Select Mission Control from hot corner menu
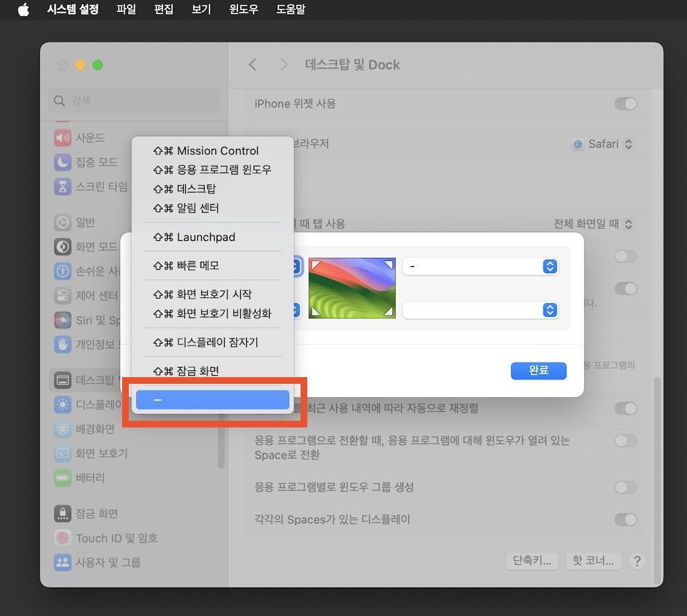The image size is (687, 616). pyautogui.click(x=213, y=151)
